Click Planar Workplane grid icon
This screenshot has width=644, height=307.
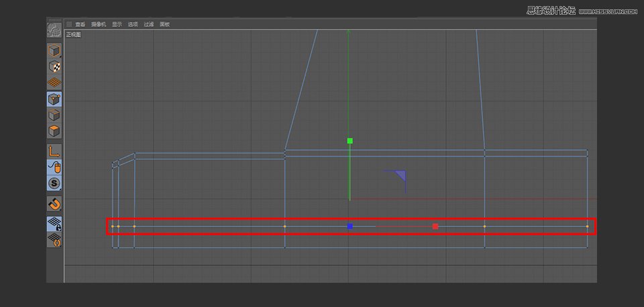tap(54, 240)
